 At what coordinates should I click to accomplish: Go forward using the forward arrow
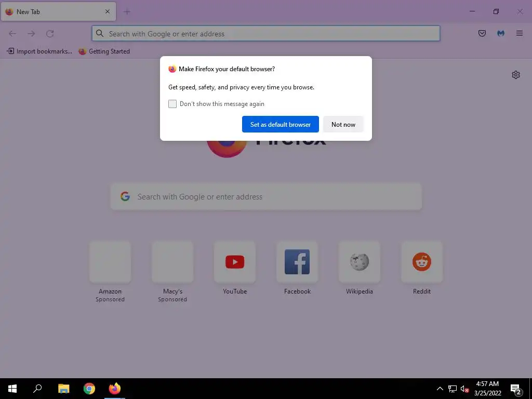point(31,33)
